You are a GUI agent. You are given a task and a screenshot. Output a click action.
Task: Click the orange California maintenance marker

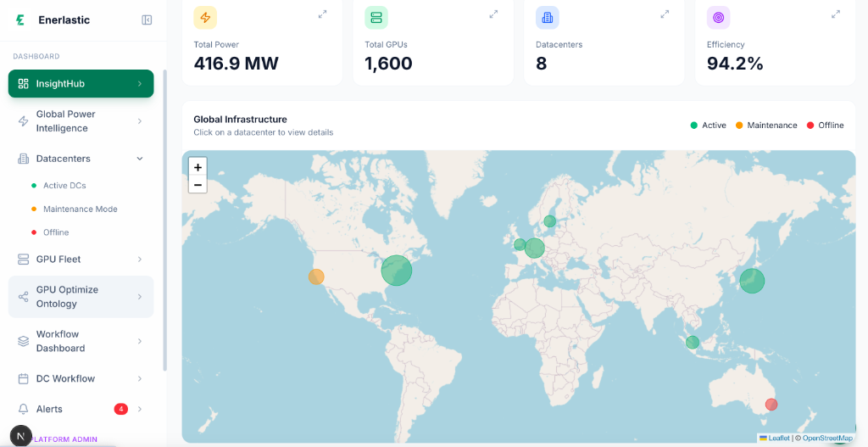(317, 277)
